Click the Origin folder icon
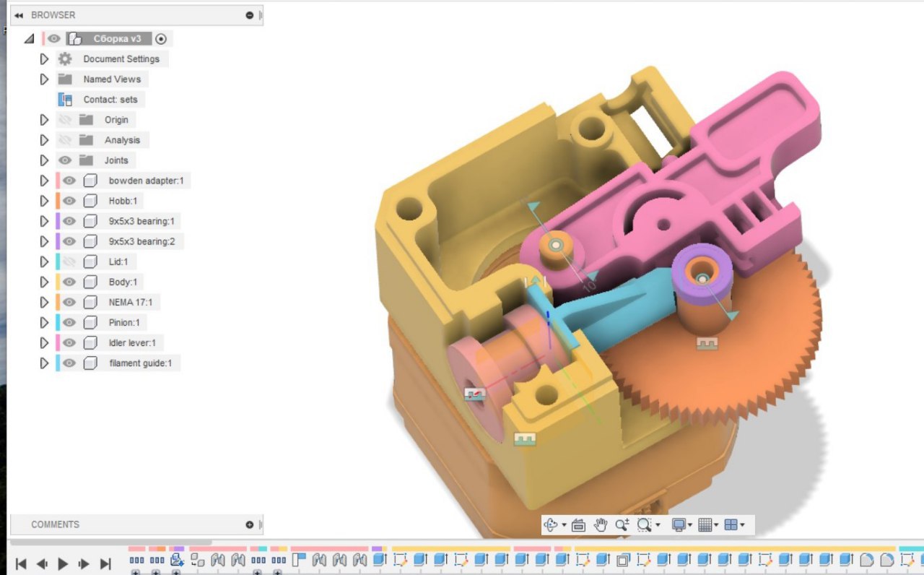The width and height of the screenshot is (924, 575). pyautogui.click(x=87, y=120)
